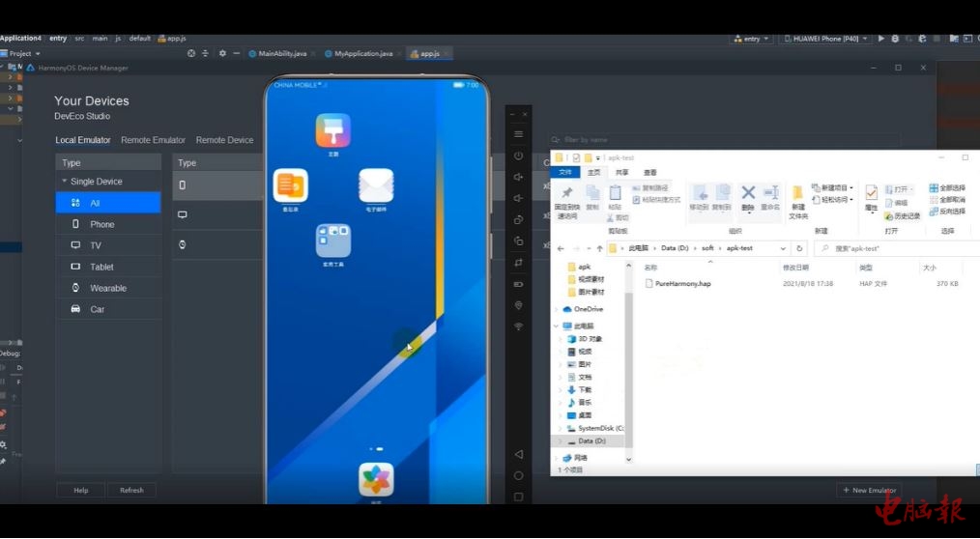Collapse the Single Device tree group
This screenshot has height=539, width=980.
[x=65, y=182]
